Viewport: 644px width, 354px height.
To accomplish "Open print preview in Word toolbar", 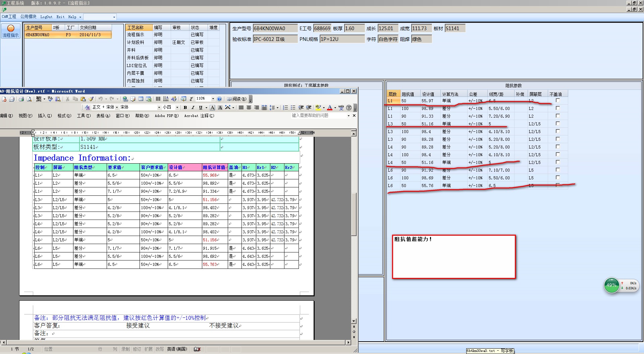I will (x=29, y=99).
